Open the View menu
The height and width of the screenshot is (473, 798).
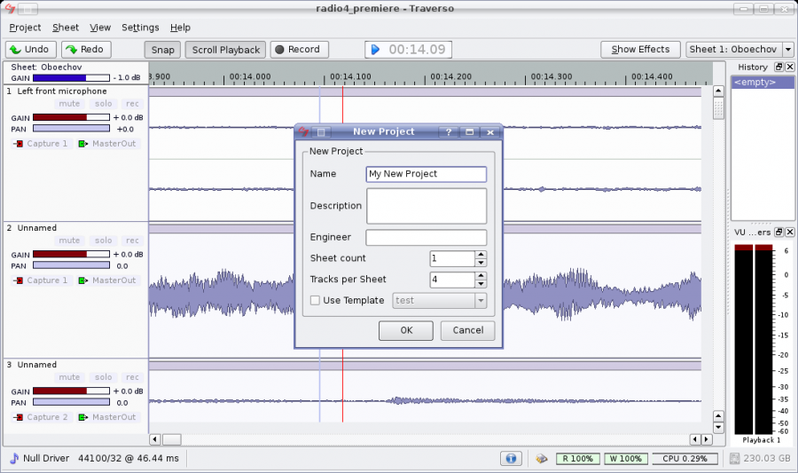click(100, 27)
